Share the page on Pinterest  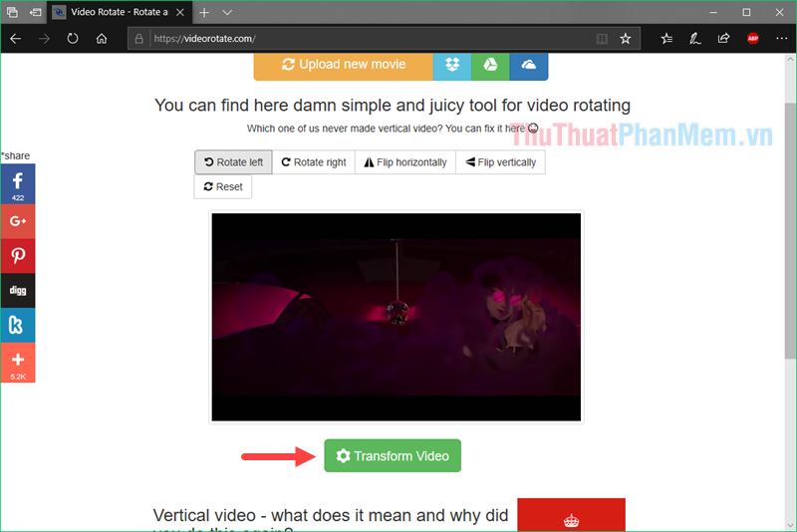tap(18, 256)
